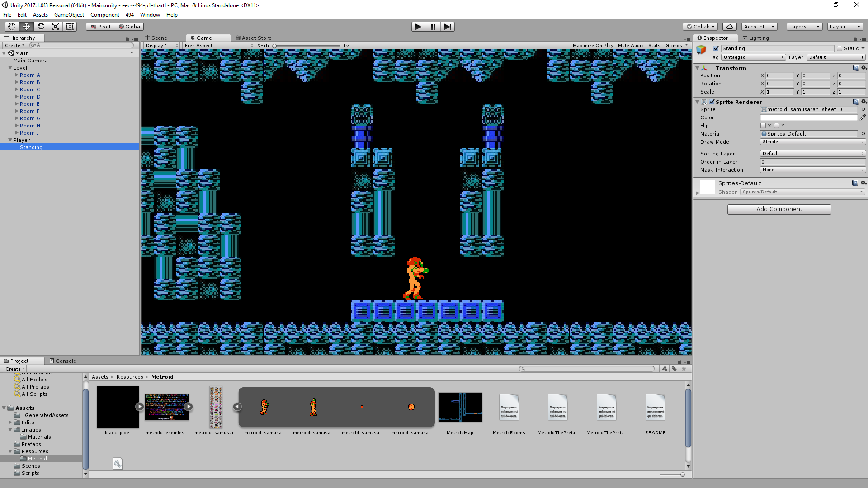The width and height of the screenshot is (868, 488).
Task: Click the Standing GameObject cube icon
Action: pyautogui.click(x=701, y=50)
